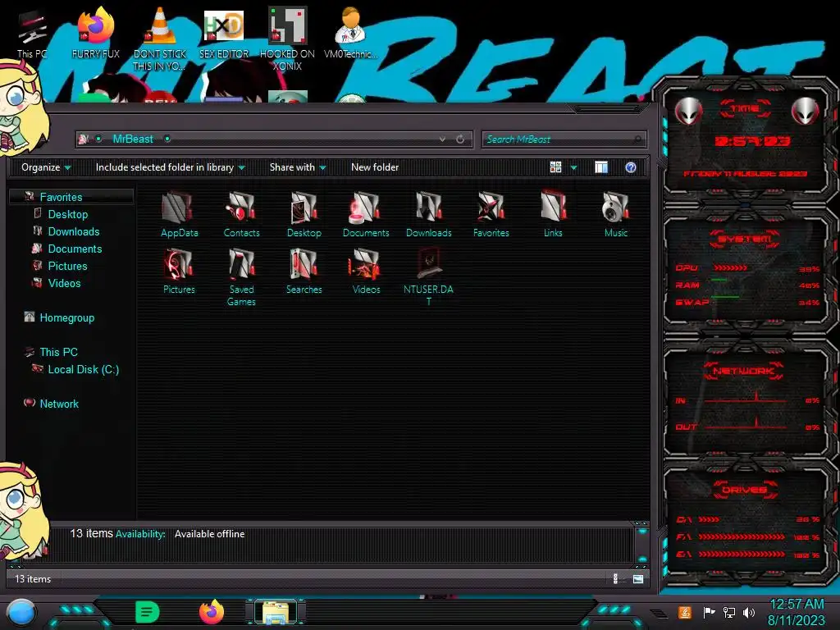840x630 pixels.
Task: Select the VLC cone desktop shortcut
Action: coord(159,39)
